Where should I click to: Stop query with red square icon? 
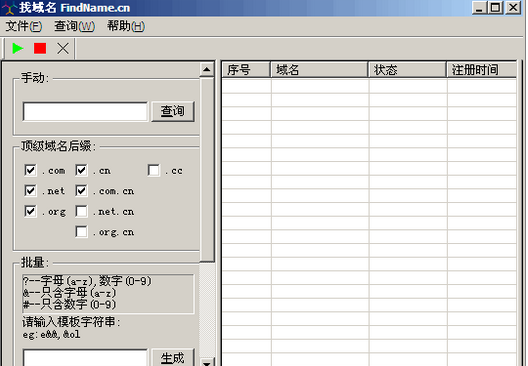pyautogui.click(x=40, y=48)
